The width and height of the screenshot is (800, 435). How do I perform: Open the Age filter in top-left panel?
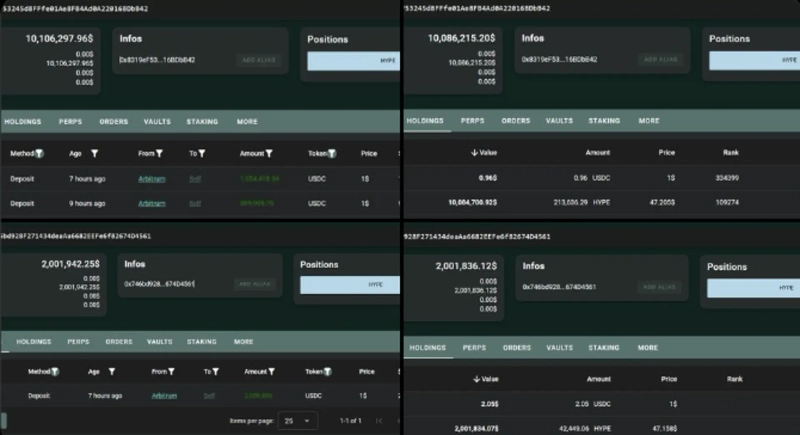click(94, 154)
